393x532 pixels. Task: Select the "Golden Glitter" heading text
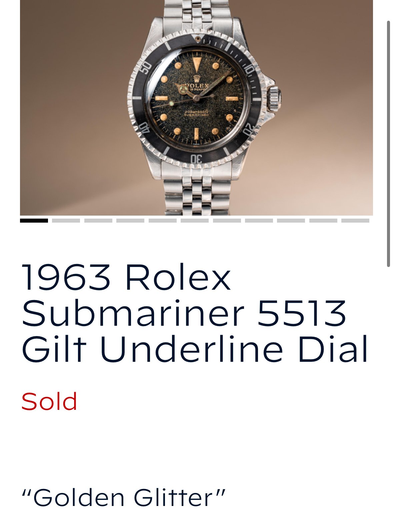click(x=123, y=498)
